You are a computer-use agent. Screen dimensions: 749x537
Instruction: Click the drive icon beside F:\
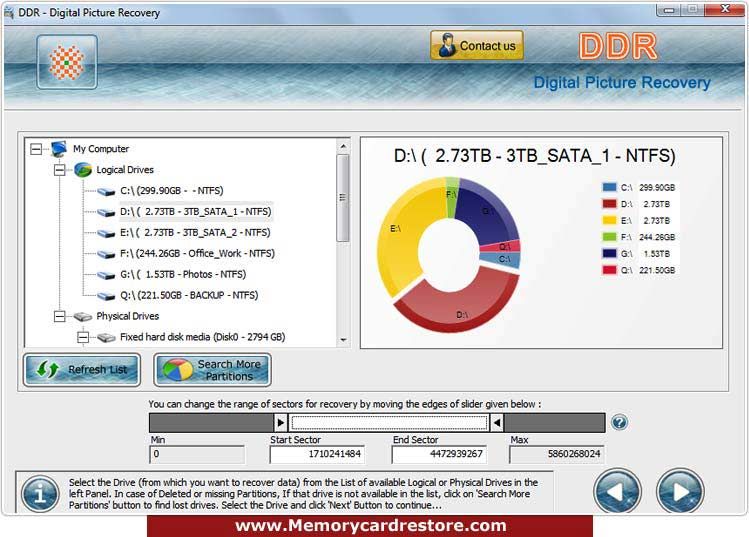106,255
